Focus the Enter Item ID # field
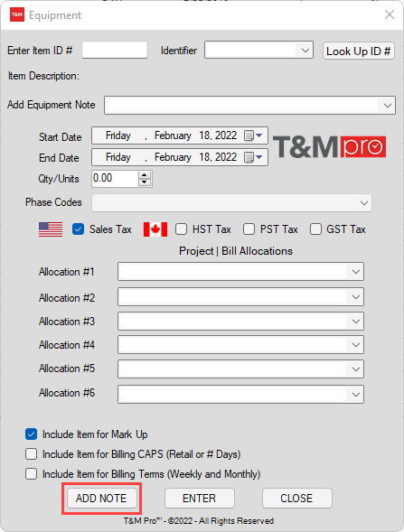 point(115,51)
